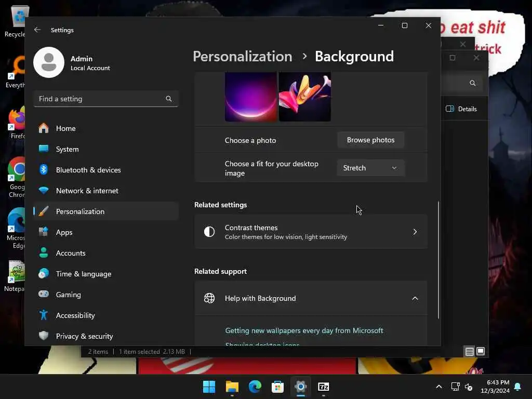Click the network status tray icon

point(455,387)
